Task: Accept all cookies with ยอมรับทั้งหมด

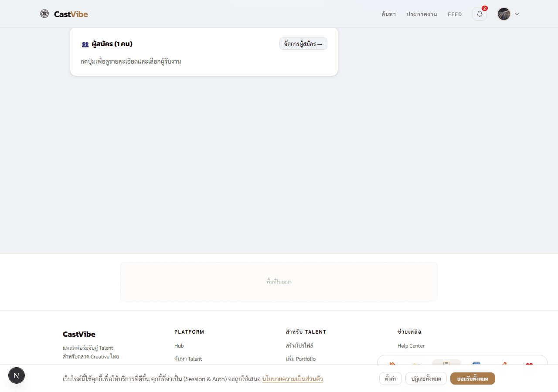Action: click(473, 378)
